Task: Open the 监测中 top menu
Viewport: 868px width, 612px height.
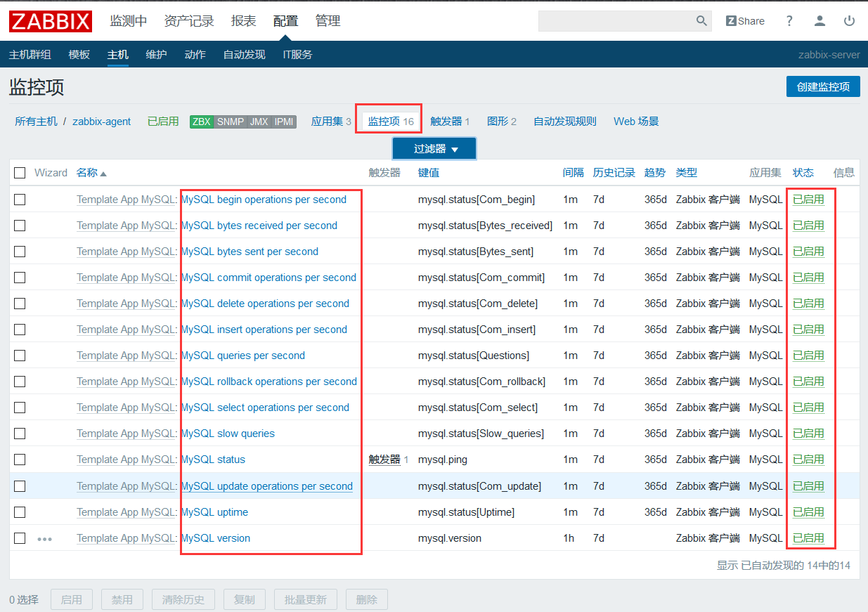Action: pos(129,21)
